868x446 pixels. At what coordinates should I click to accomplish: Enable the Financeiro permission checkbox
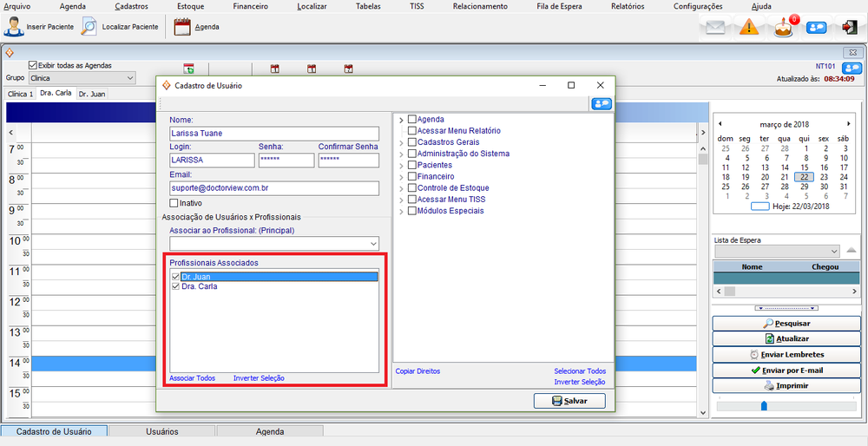pyautogui.click(x=412, y=176)
